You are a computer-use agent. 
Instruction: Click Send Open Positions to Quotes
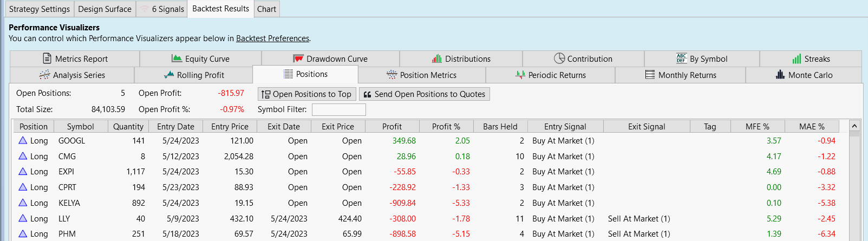[x=424, y=94]
